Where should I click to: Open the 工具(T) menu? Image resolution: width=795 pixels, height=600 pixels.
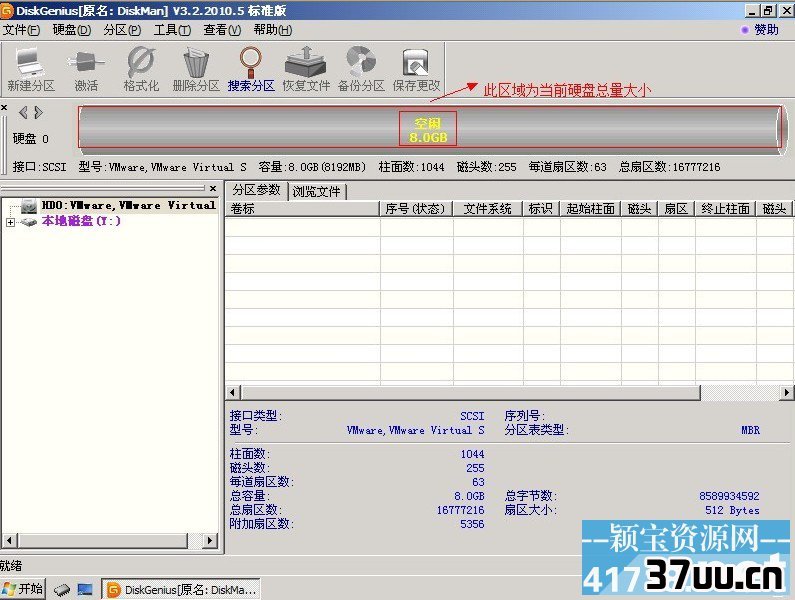tap(172, 30)
